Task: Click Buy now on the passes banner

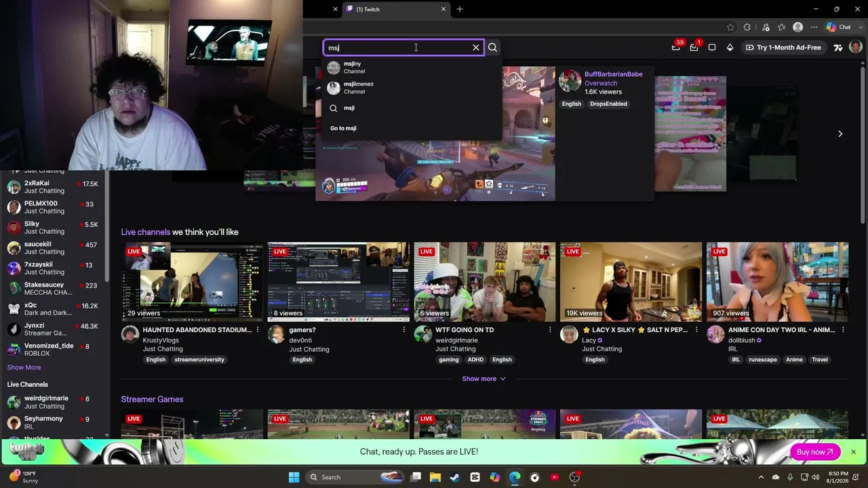Action: [815, 452]
